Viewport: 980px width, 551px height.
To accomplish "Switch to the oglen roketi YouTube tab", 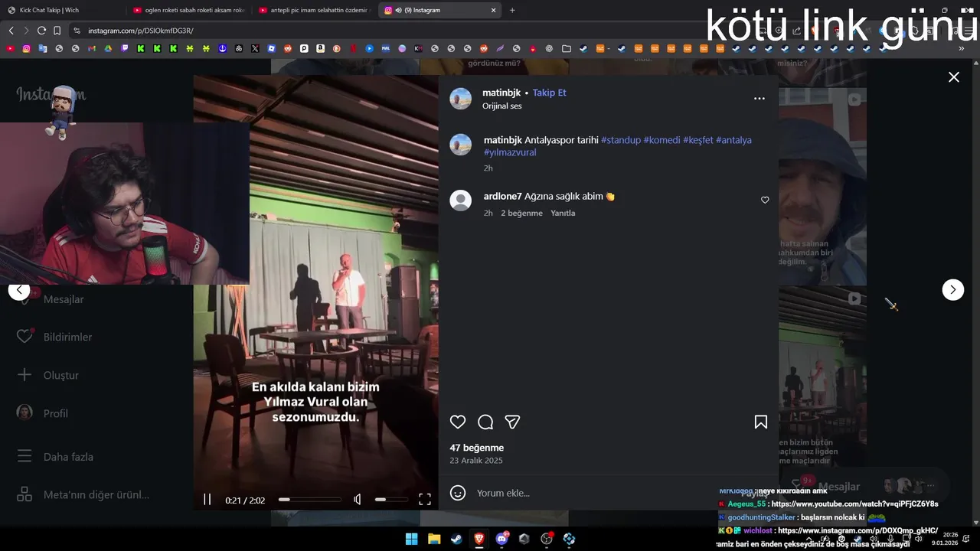I will (188, 10).
